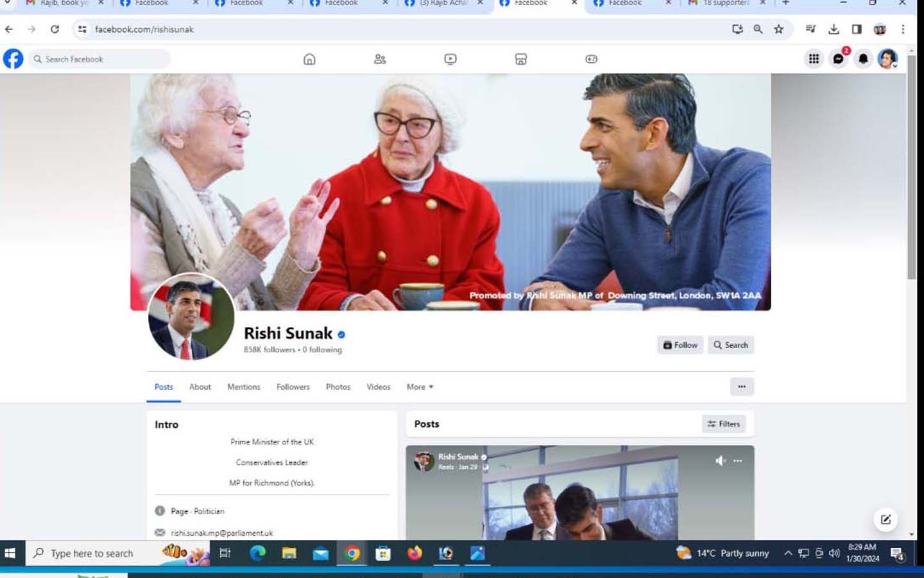Switch to the Videos tab

click(379, 387)
